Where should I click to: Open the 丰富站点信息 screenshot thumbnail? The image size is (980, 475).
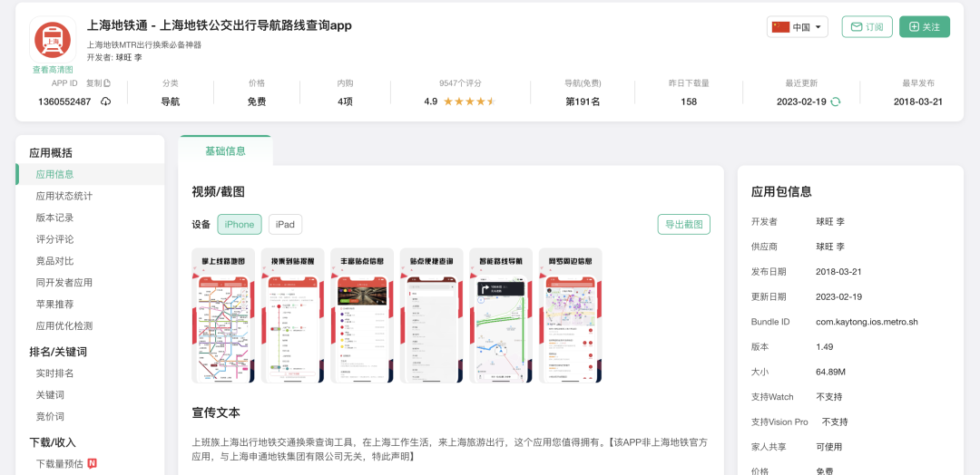(362, 315)
